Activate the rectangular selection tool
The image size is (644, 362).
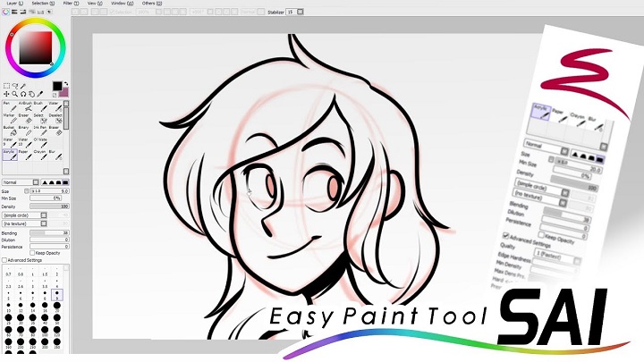pos(6,86)
